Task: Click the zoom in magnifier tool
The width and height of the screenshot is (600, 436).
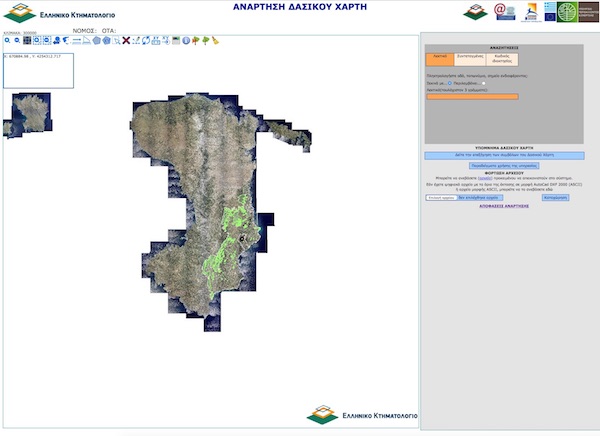Action: coord(6,41)
